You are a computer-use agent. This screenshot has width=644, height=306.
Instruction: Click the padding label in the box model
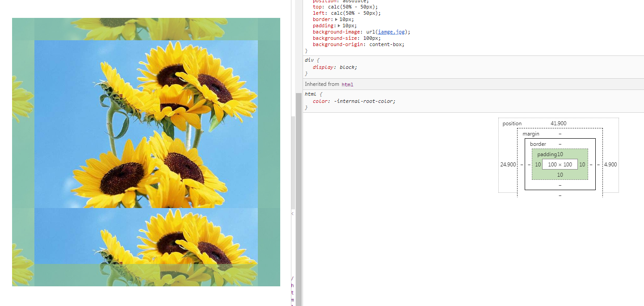point(547,154)
